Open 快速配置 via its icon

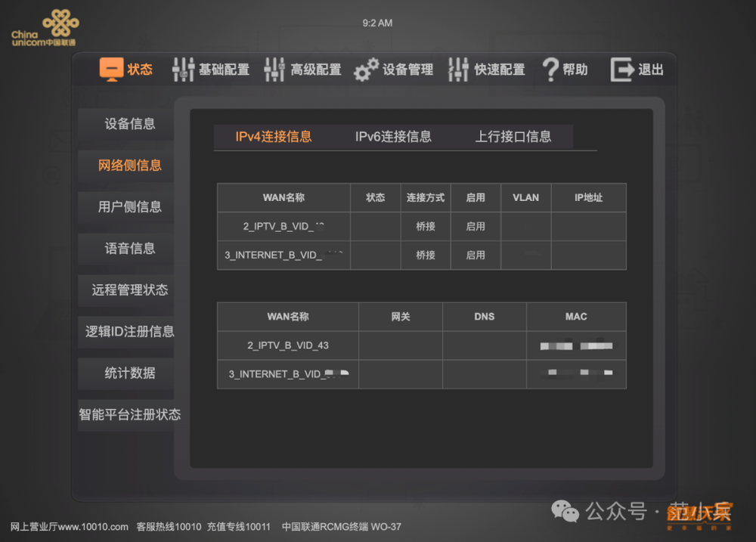(x=458, y=69)
